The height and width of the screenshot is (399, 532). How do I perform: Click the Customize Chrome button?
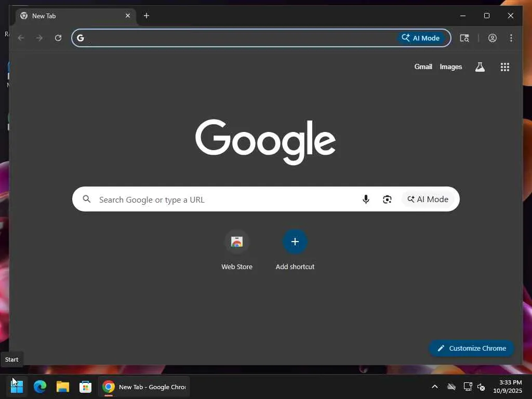point(471,348)
